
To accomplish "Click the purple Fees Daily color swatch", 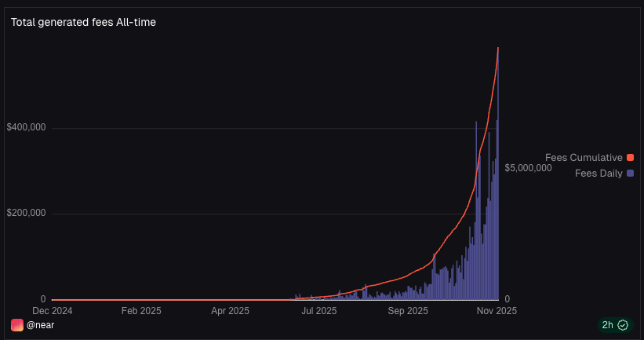I will point(630,173).
